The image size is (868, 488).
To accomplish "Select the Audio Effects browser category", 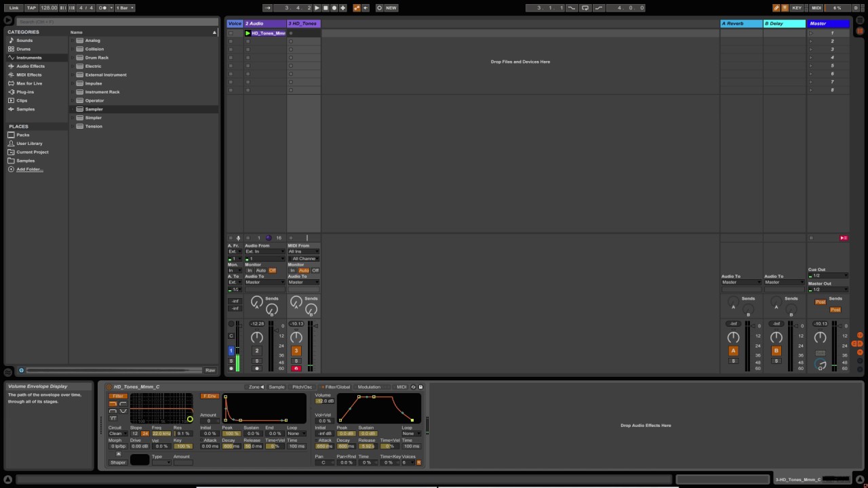I will 31,66.
